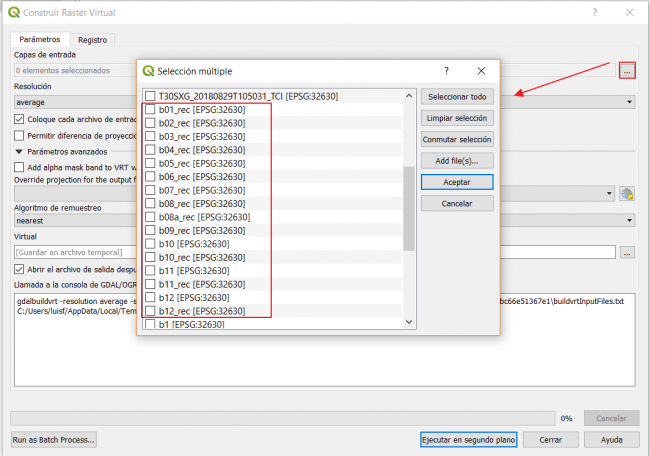Check the b01_rec layer

pos(150,109)
